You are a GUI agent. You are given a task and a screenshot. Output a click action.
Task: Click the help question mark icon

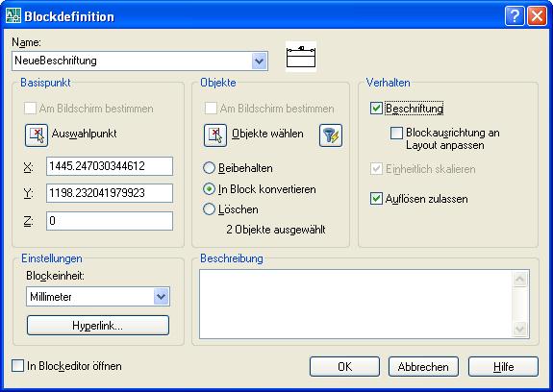515,16
